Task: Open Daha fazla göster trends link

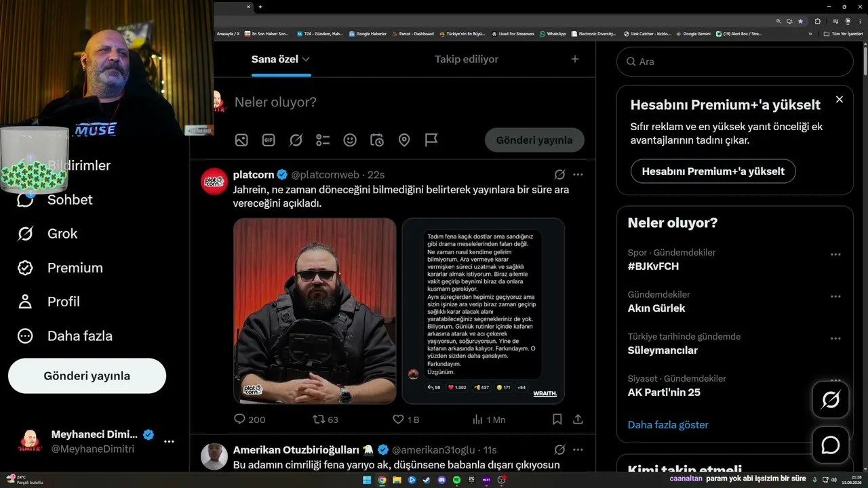Action: coord(668,425)
